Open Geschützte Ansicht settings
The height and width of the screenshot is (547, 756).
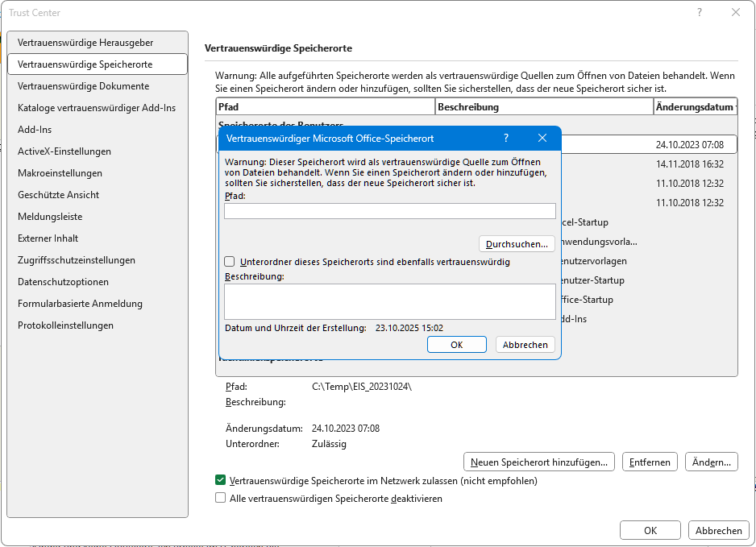point(58,195)
